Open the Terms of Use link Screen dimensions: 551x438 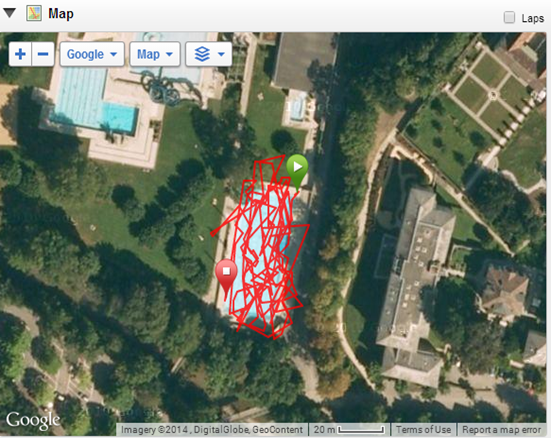click(x=423, y=430)
